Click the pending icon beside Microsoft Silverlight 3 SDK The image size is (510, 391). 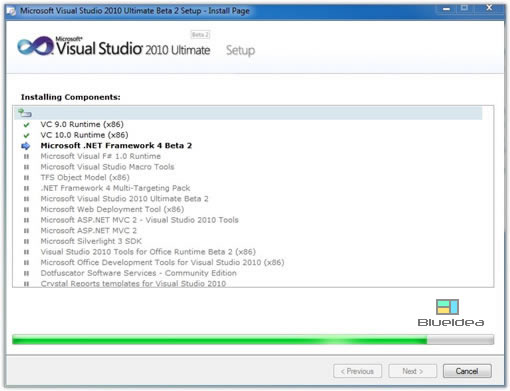tap(26, 241)
